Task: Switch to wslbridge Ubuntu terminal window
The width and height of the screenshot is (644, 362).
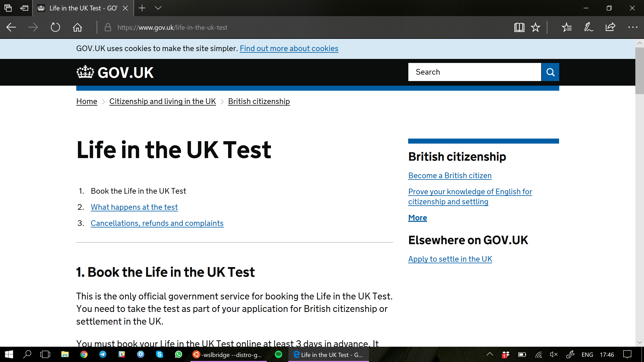Action: click(x=228, y=355)
